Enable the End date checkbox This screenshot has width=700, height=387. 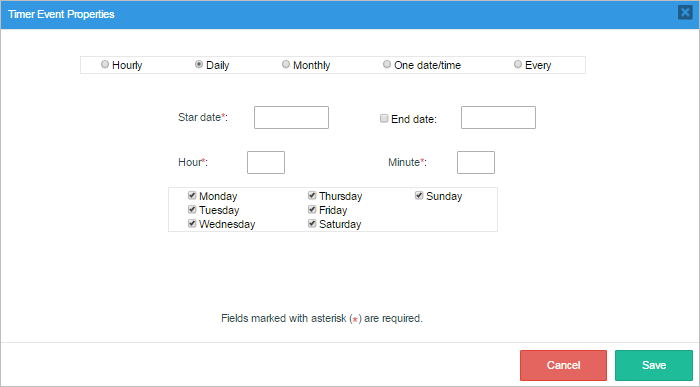[x=384, y=118]
